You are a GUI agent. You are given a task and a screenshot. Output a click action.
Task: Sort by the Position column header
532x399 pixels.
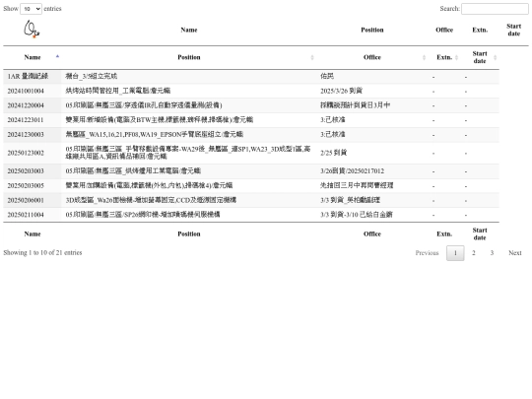[189, 57]
